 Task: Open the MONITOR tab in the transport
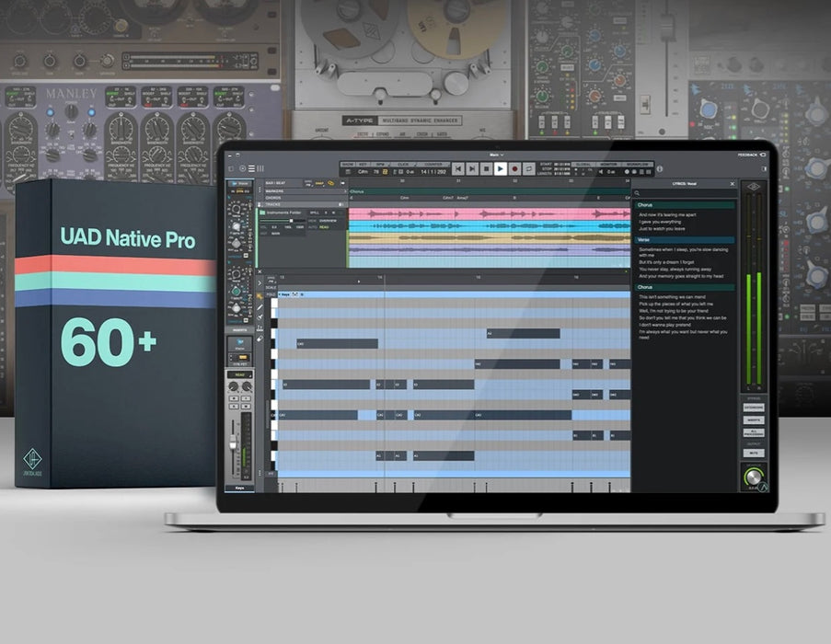(x=608, y=164)
